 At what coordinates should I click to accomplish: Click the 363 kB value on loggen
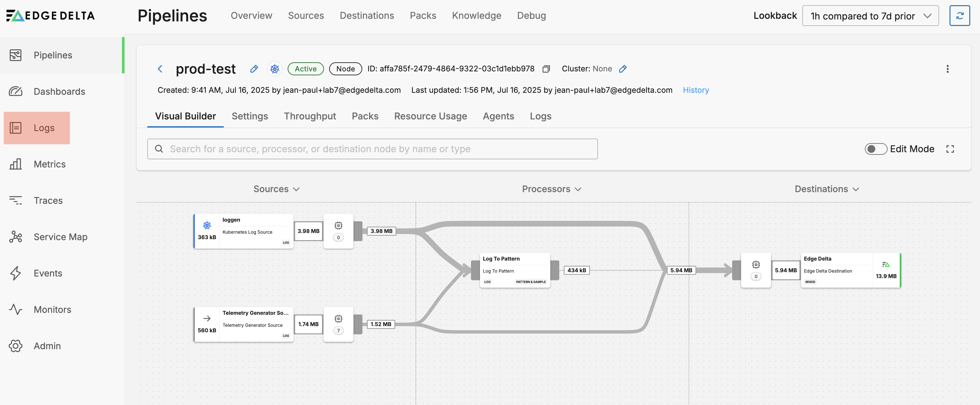click(x=207, y=237)
